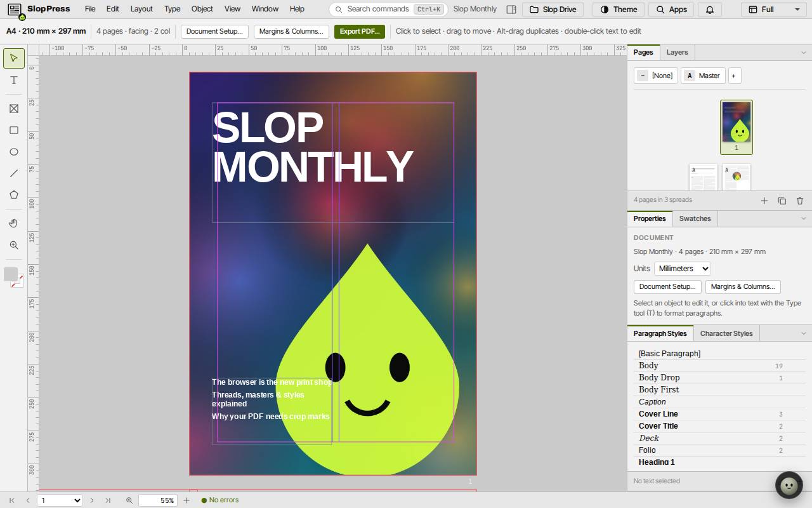The height and width of the screenshot is (508, 812).
Task: Select the Zoom magnifier tool
Action: pos(14,245)
